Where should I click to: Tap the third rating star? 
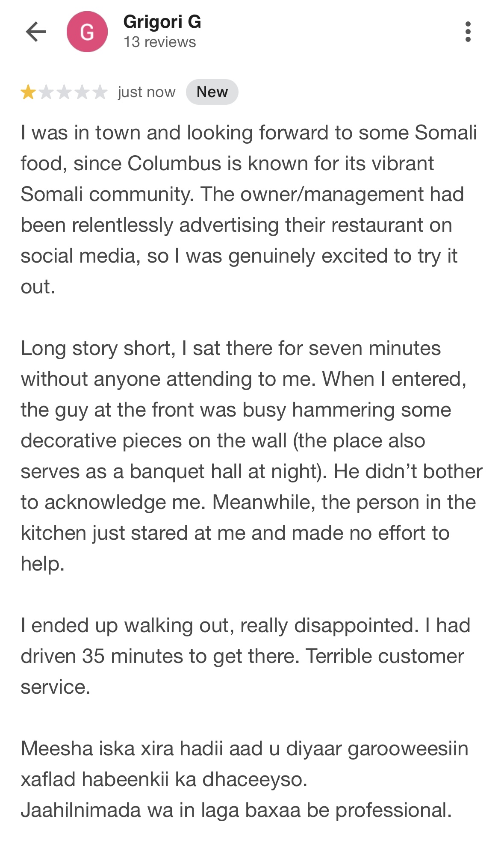pos(64,92)
